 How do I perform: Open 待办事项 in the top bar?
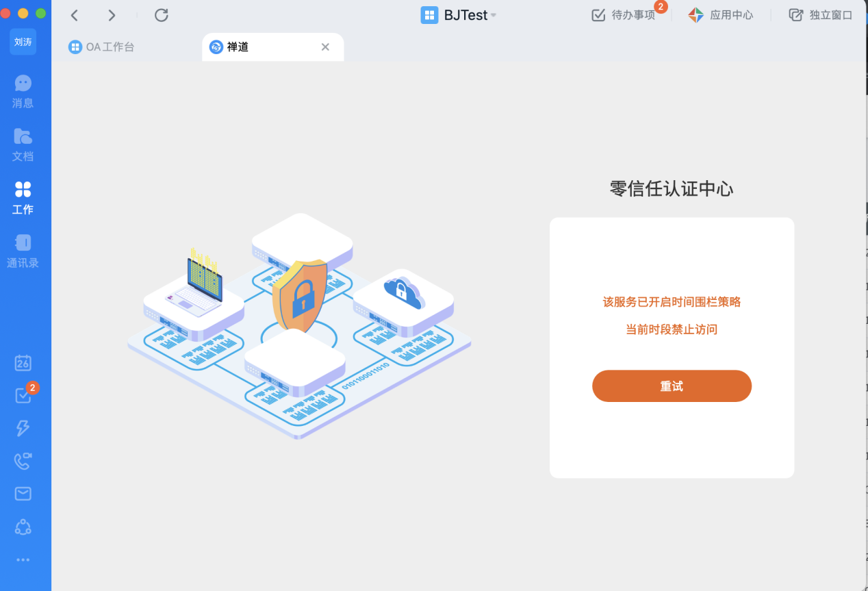(x=624, y=15)
